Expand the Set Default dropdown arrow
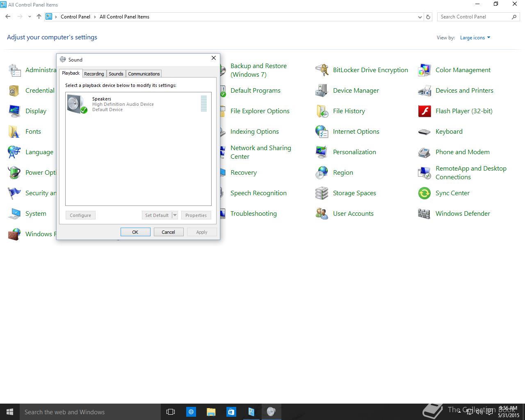Viewport: 525px width, 420px height. point(175,215)
